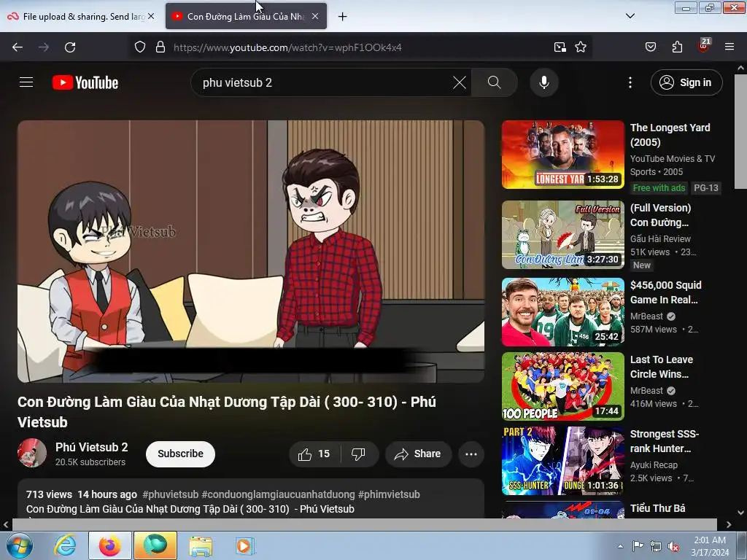Open YouTube settings three-dot menu
Viewport: 747px width, 560px height.
click(x=630, y=82)
